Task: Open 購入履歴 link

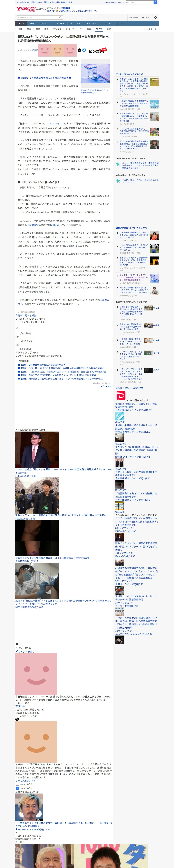Action: coord(146,18)
